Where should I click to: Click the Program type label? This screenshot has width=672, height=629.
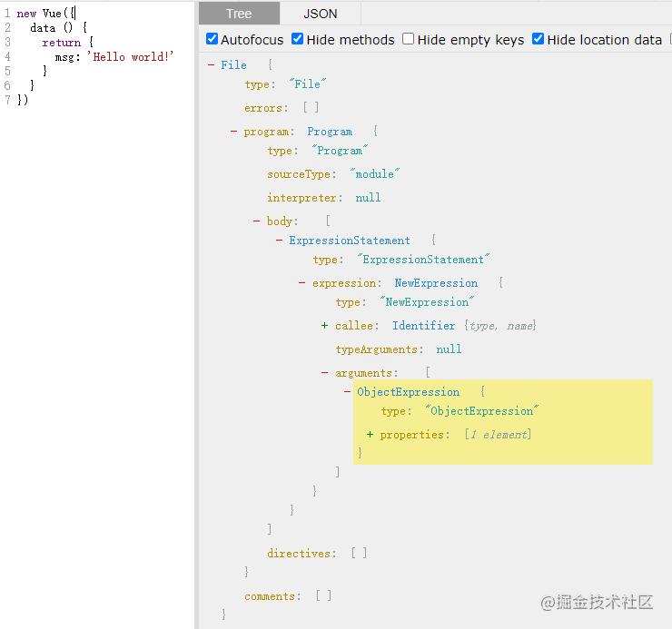pyautogui.click(x=330, y=132)
